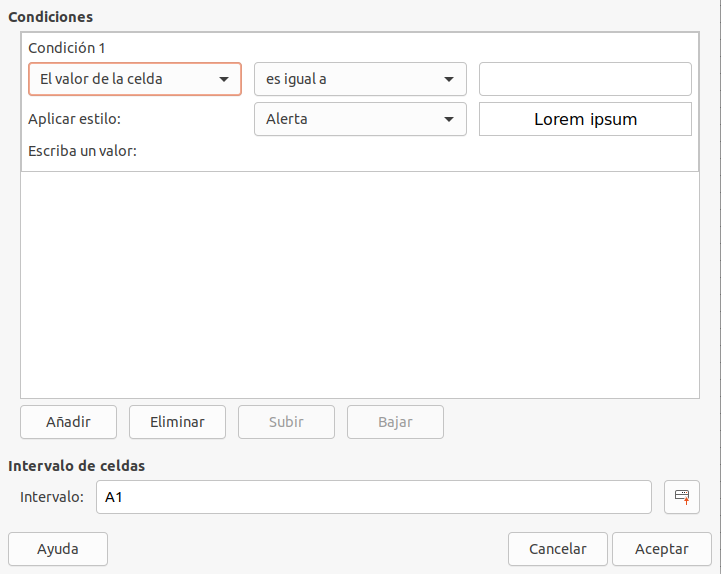Click the 'Intervalo:' label
Viewport: 721px width, 574px height.
(x=52, y=497)
